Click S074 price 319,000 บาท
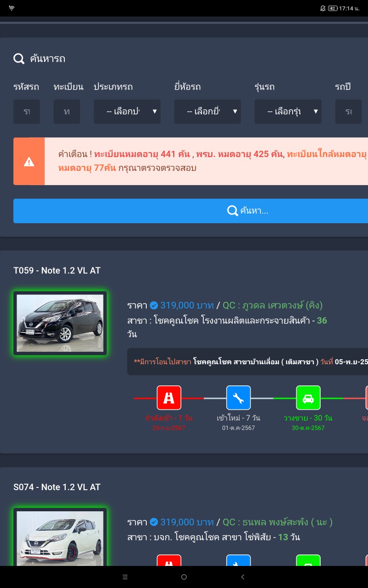 [x=187, y=522]
